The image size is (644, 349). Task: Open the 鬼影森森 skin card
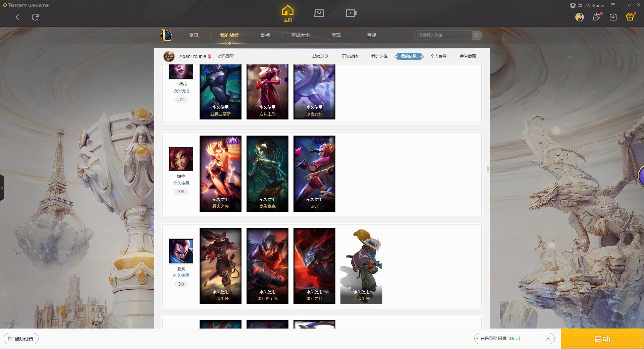click(267, 173)
